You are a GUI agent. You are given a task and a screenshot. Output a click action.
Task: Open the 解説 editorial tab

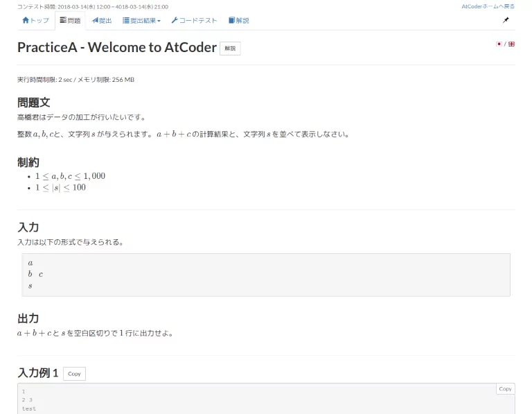238,21
